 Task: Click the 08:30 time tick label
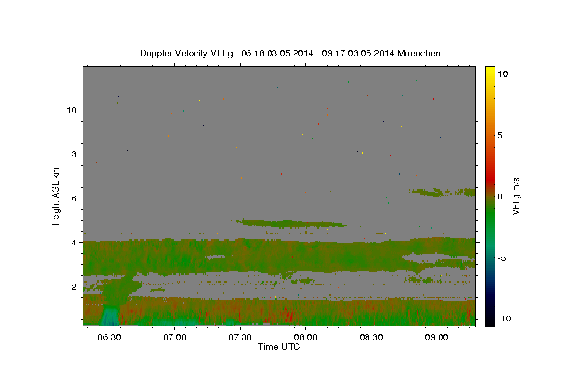(x=371, y=337)
